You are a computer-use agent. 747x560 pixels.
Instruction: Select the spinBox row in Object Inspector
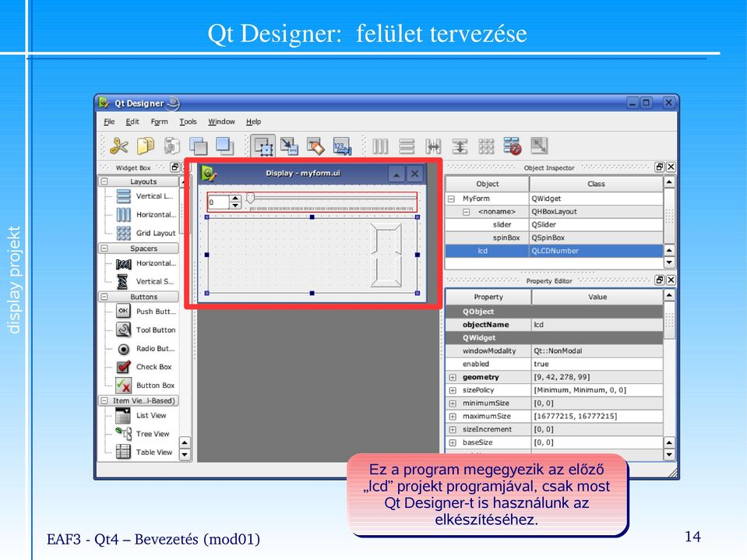point(554,238)
